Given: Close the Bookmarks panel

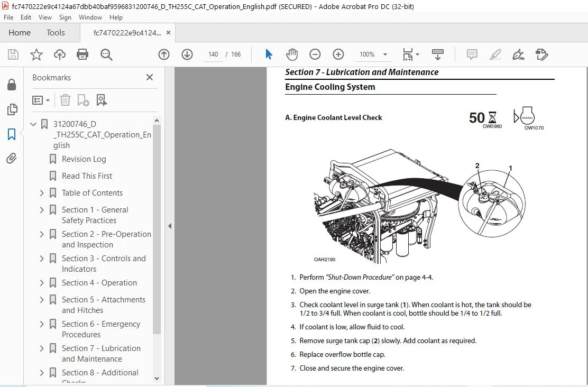Looking at the screenshot, I should pyautogui.click(x=149, y=77).
